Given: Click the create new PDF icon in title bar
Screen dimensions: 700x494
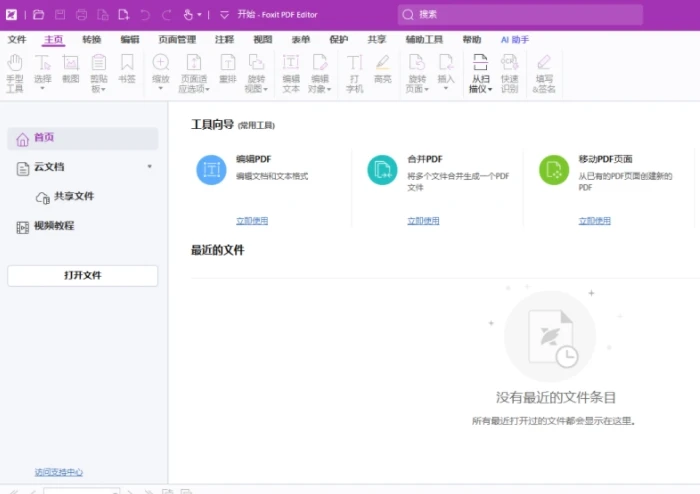Looking at the screenshot, I should click(x=124, y=15).
